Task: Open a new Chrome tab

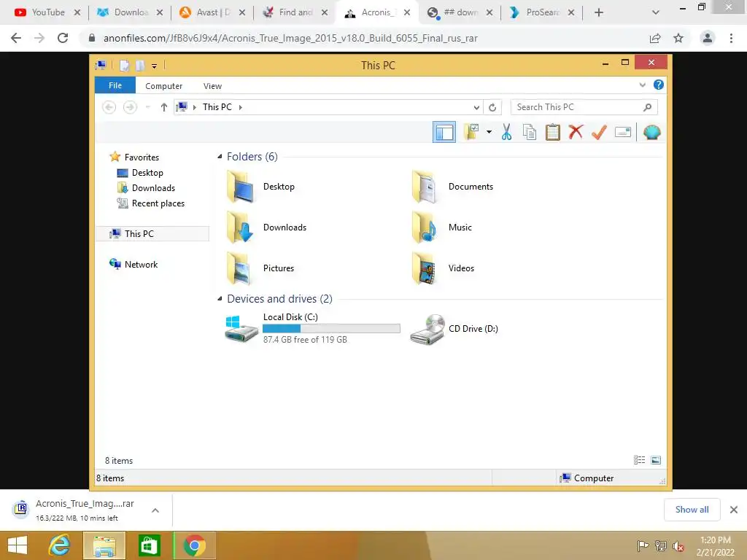Action: [599, 13]
